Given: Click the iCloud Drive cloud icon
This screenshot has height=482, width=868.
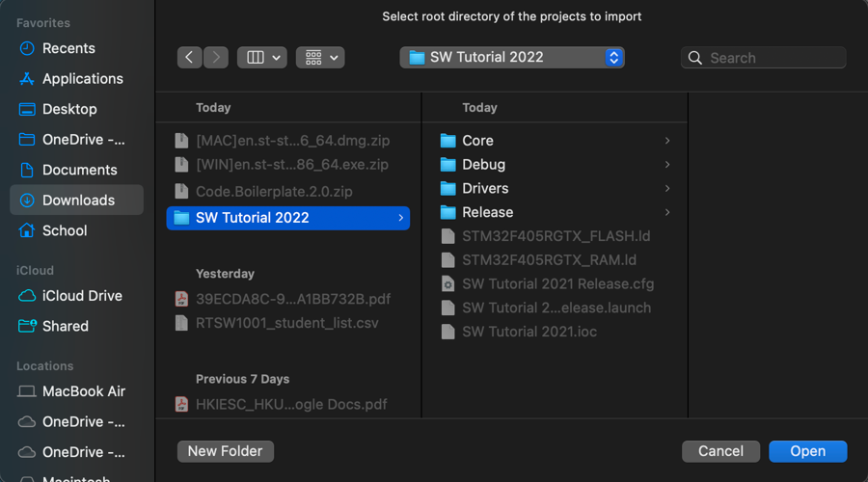Looking at the screenshot, I should point(27,296).
